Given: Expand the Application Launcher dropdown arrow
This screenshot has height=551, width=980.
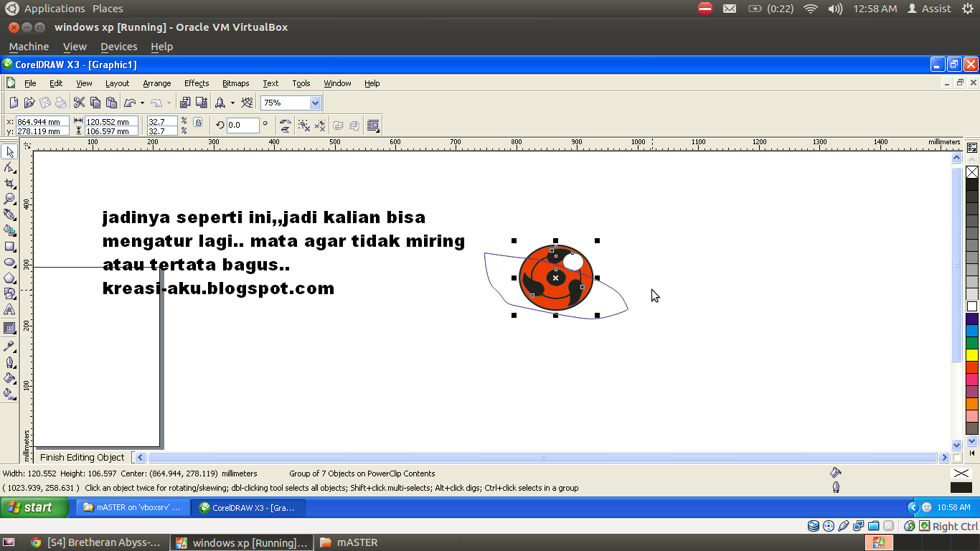Looking at the screenshot, I should pos(232,103).
